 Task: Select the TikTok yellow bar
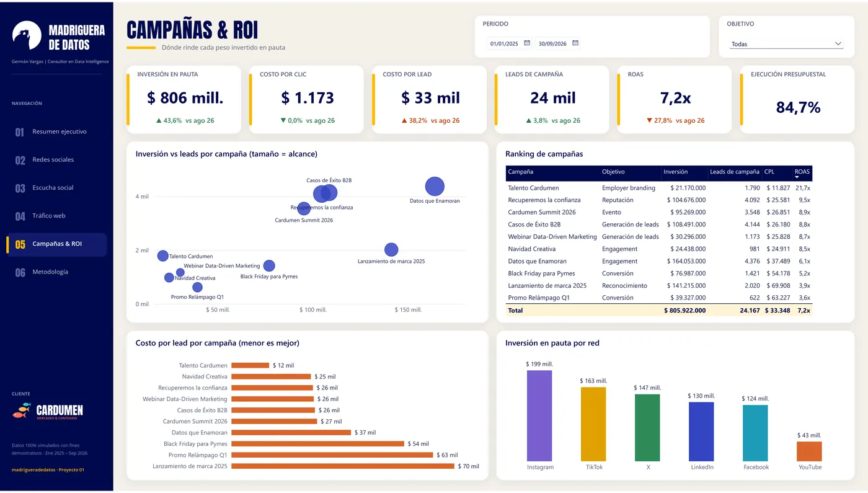(593, 424)
